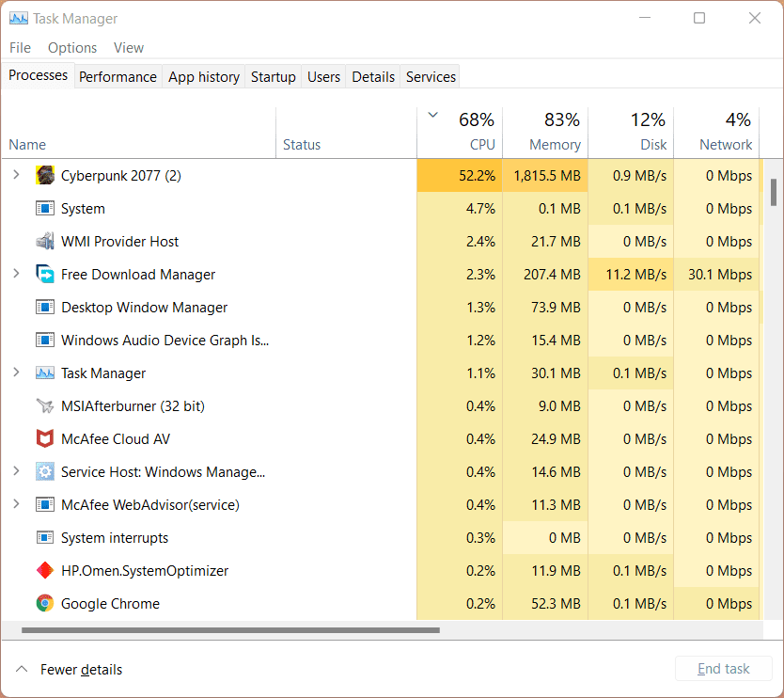Open the View menu
The height and width of the screenshot is (698, 784).
click(129, 48)
